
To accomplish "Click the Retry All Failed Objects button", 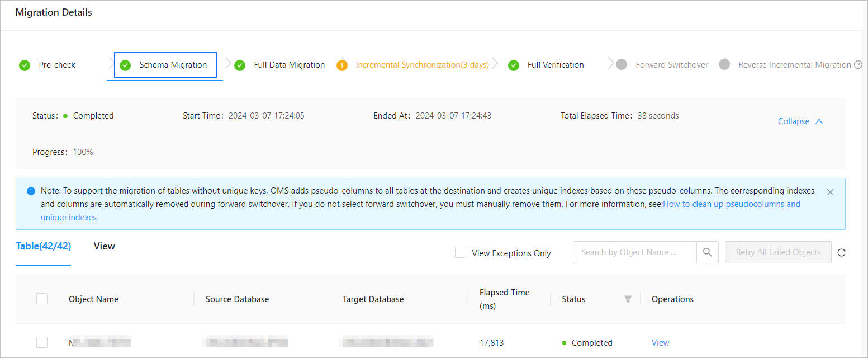I will point(778,252).
